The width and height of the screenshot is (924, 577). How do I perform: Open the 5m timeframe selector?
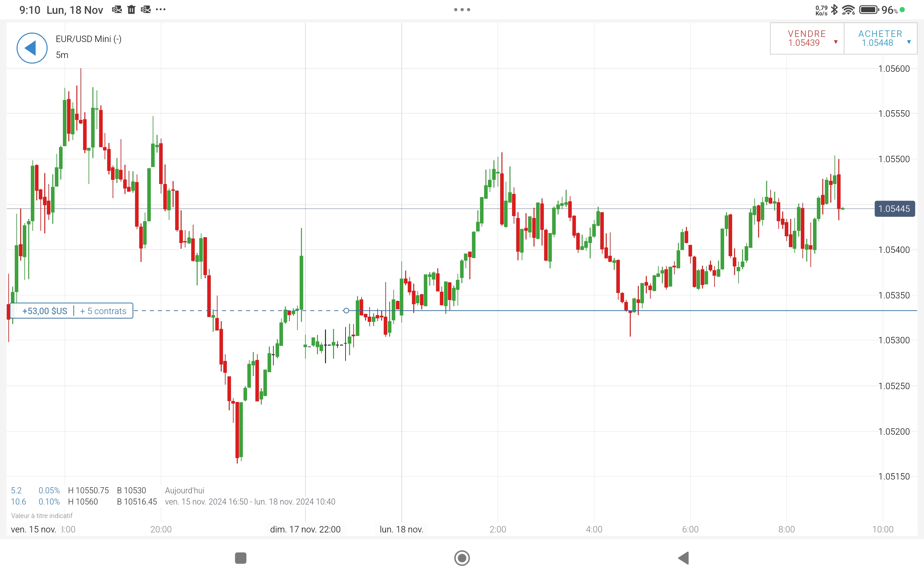click(x=62, y=55)
